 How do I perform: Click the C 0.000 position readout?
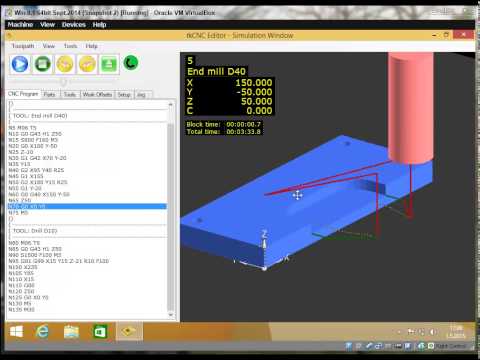coord(230,111)
